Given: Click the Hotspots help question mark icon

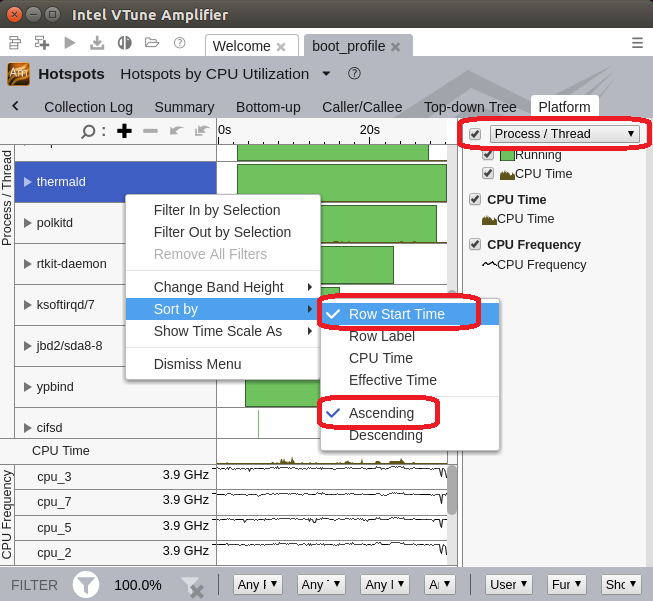Looking at the screenshot, I should 354,74.
